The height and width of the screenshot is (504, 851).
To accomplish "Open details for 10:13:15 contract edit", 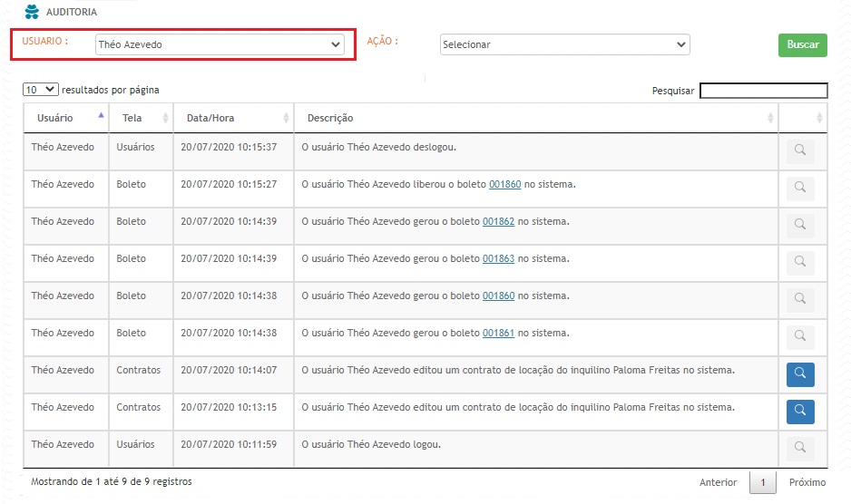I will pos(799,412).
